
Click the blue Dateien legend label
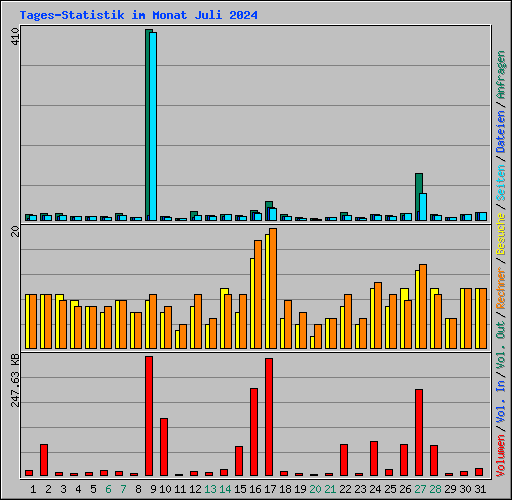(x=501, y=132)
